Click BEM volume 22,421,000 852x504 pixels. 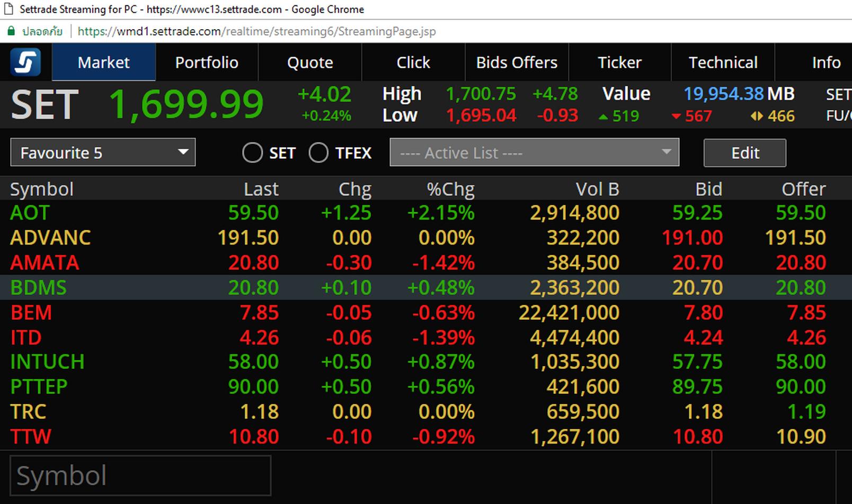pyautogui.click(x=569, y=312)
